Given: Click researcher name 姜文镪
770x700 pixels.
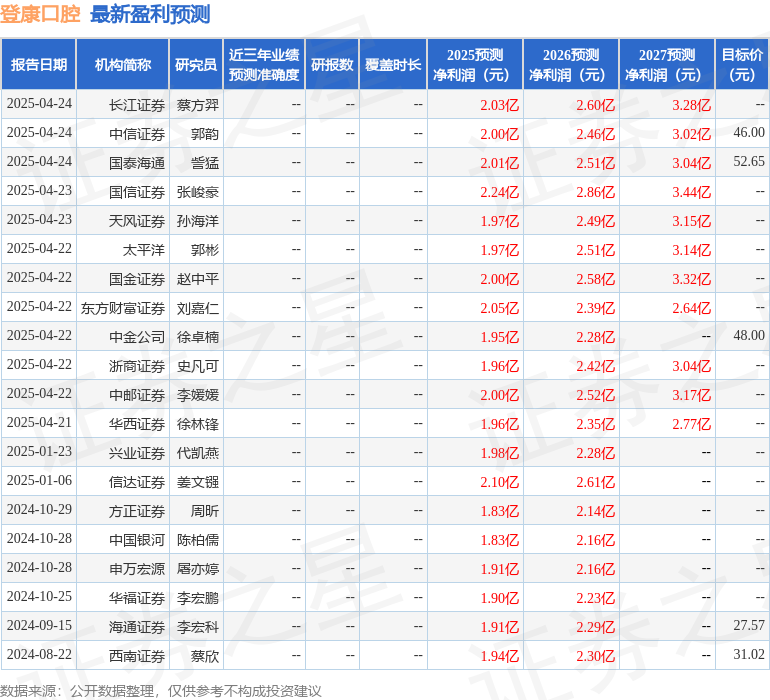Looking at the screenshot, I should click(197, 482).
